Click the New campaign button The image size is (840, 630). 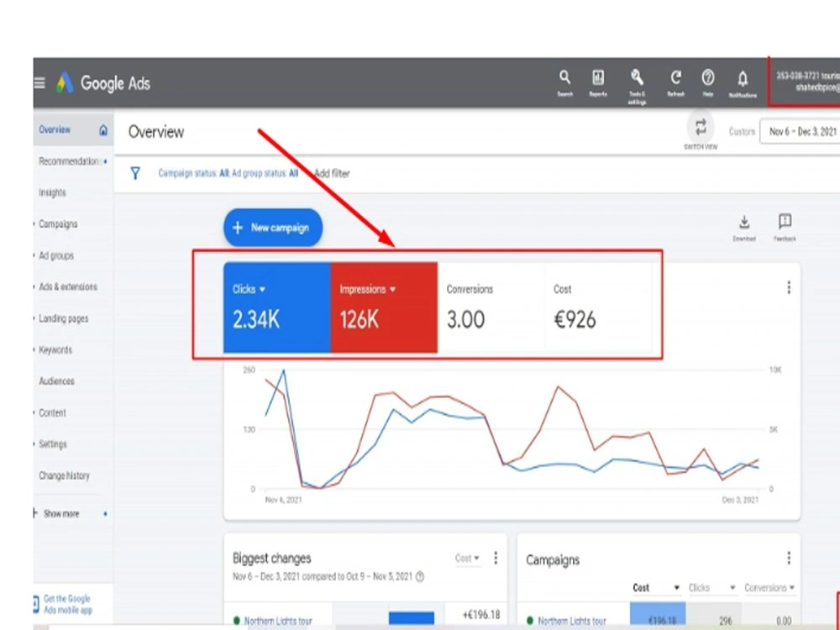pyautogui.click(x=273, y=228)
